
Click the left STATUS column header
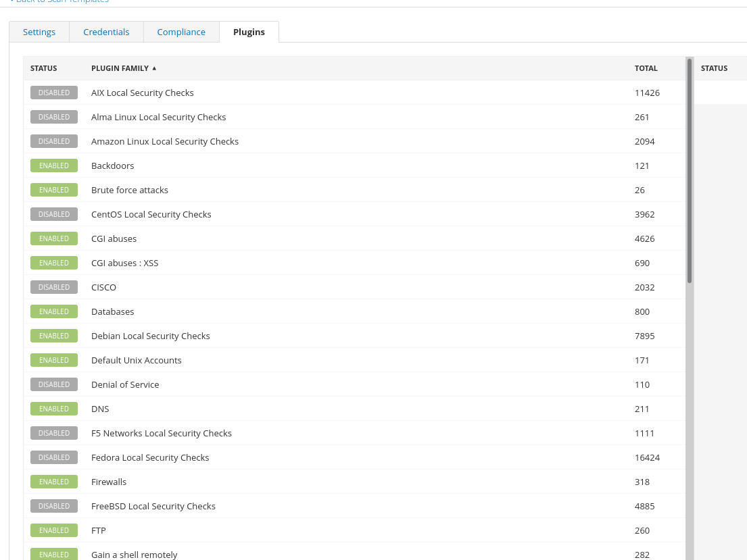coord(44,68)
